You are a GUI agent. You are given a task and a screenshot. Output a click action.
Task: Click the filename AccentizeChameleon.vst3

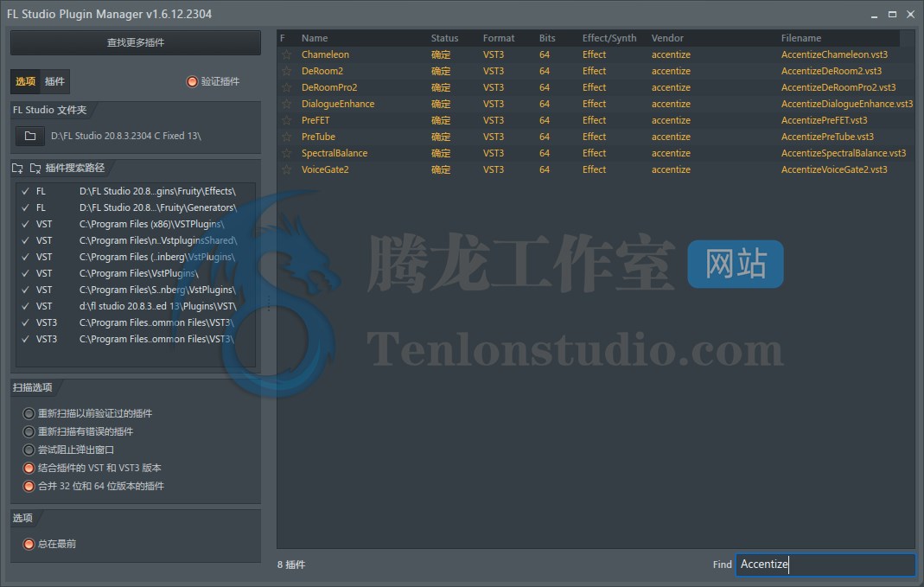(x=834, y=54)
